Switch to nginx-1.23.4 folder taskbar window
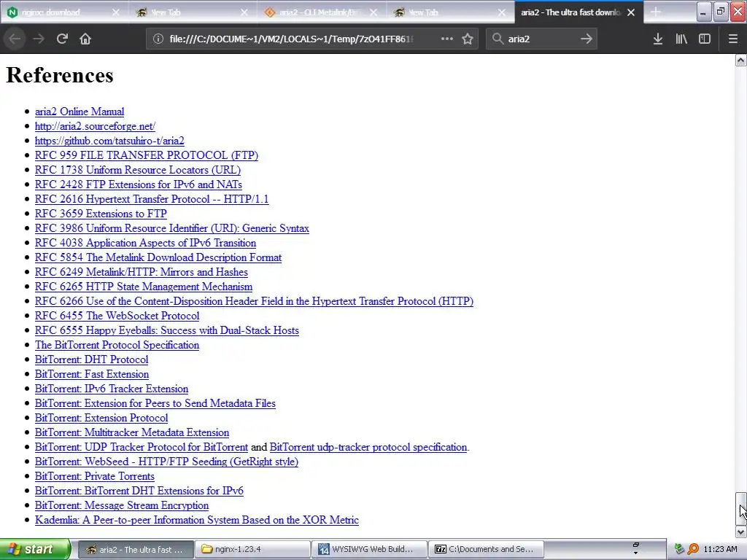Viewport: 747px width, 560px height. pos(252,550)
